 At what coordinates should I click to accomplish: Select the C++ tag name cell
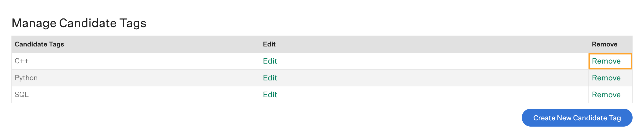tap(22, 61)
